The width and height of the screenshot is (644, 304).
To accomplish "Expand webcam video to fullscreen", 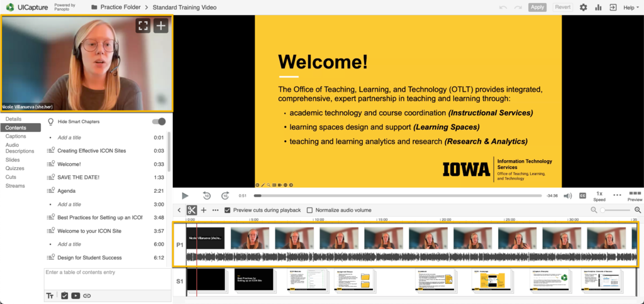I will 143,26.
